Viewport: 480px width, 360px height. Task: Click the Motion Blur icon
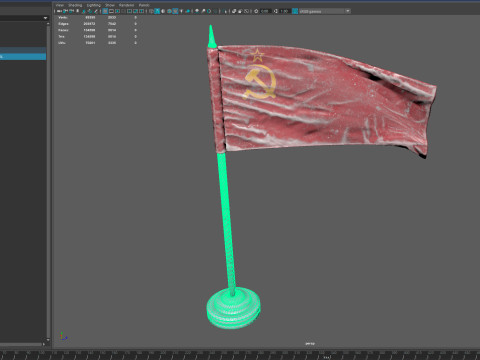click(203, 11)
